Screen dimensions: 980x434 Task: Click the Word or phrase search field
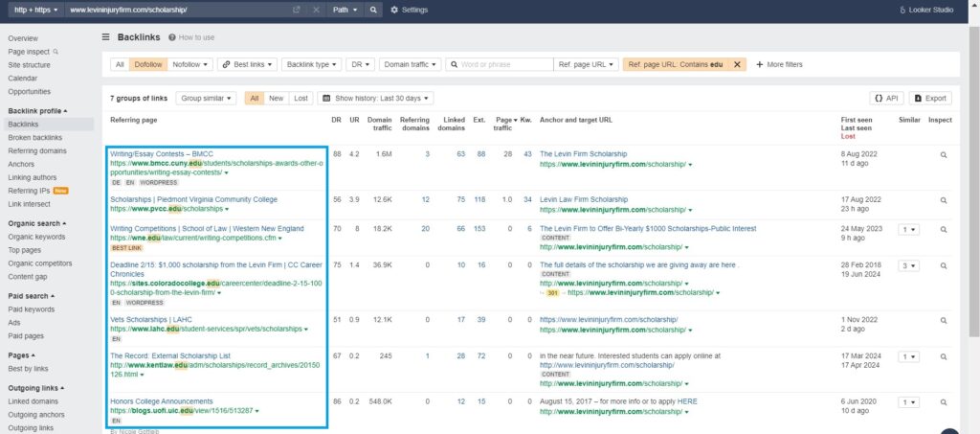click(500, 64)
